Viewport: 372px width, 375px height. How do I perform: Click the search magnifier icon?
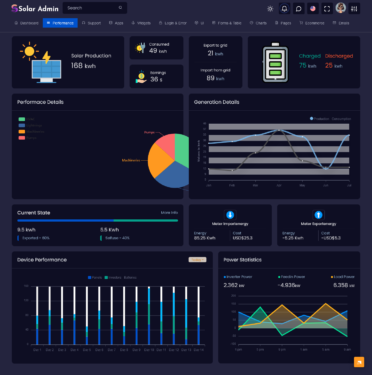(x=120, y=8)
